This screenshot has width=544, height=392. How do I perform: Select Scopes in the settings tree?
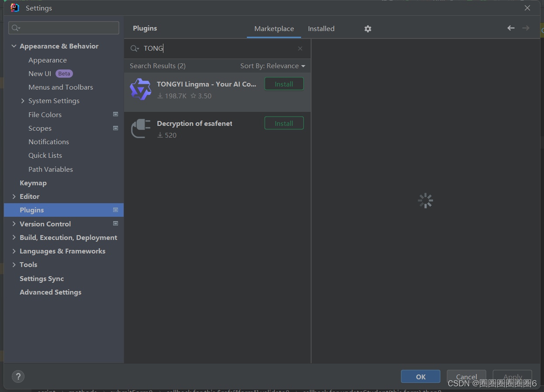click(40, 128)
